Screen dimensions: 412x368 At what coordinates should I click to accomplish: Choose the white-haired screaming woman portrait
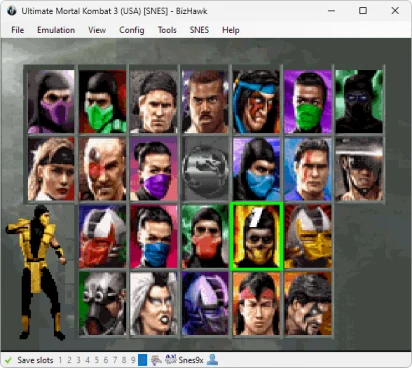(154, 304)
